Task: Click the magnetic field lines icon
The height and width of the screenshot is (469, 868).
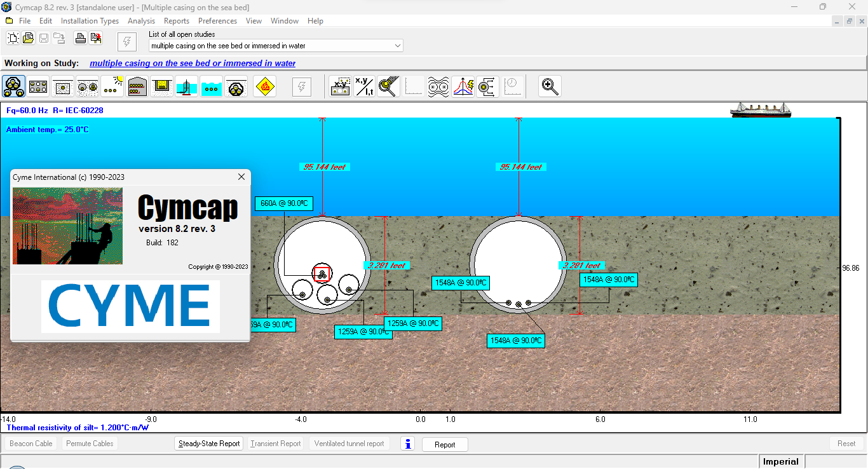Action: [438, 86]
